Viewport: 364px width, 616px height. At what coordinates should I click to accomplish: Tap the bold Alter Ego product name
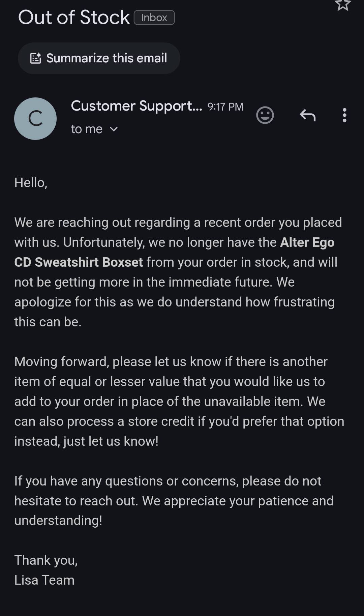point(307,242)
